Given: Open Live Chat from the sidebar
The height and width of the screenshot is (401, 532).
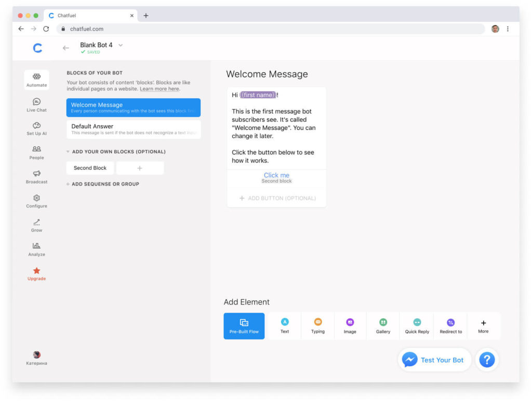Looking at the screenshot, I should point(37,105).
